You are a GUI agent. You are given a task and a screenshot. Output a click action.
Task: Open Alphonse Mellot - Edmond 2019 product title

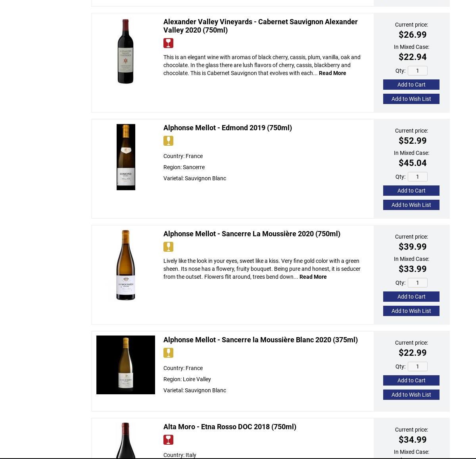(228, 128)
